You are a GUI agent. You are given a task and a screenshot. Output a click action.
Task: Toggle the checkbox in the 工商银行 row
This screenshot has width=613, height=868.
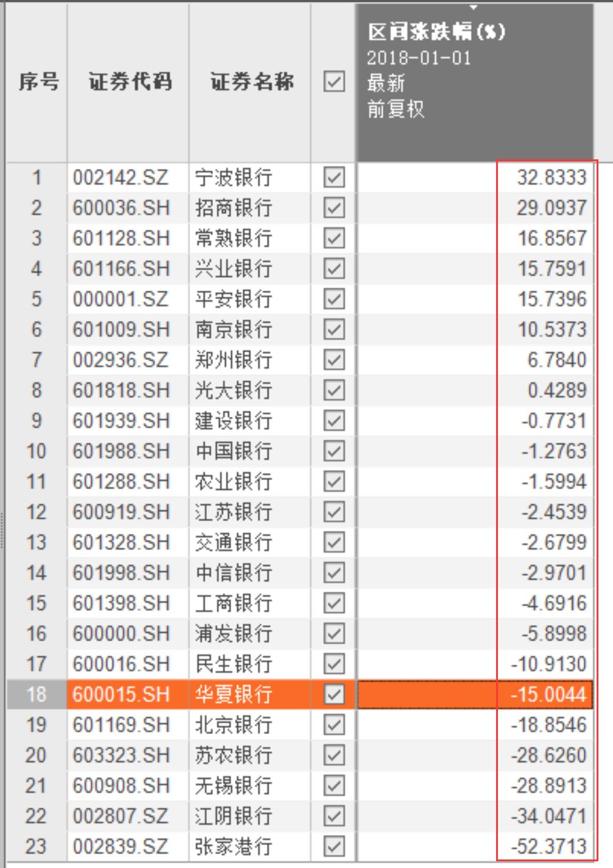334,603
